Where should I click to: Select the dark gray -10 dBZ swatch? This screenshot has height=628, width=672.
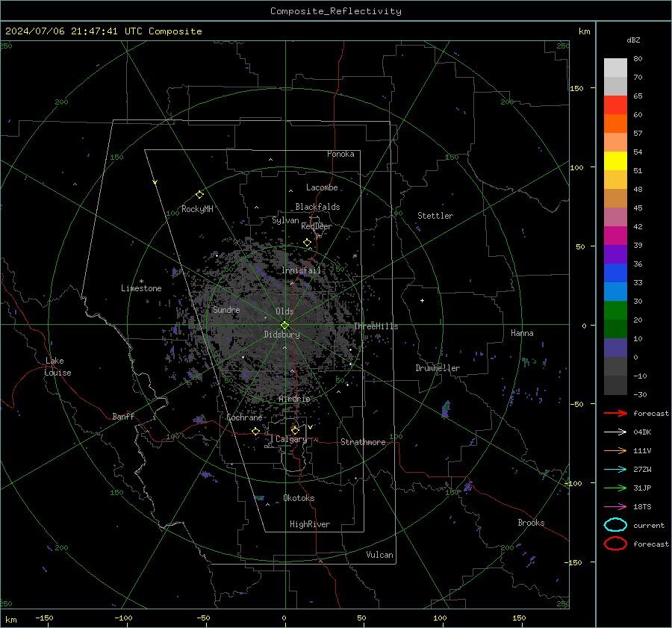pos(615,385)
